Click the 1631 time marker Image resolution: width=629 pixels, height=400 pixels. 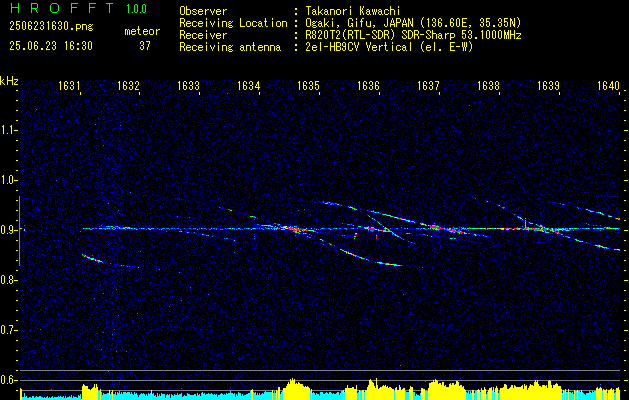pos(68,86)
